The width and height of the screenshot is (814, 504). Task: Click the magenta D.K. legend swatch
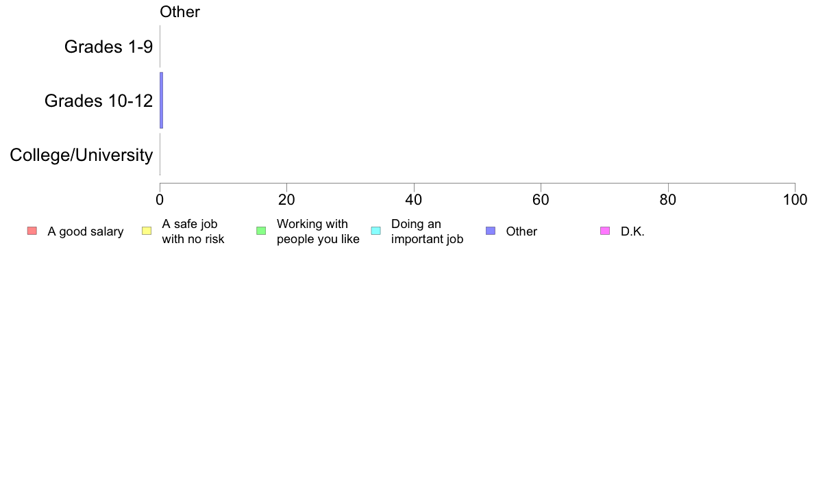point(605,231)
